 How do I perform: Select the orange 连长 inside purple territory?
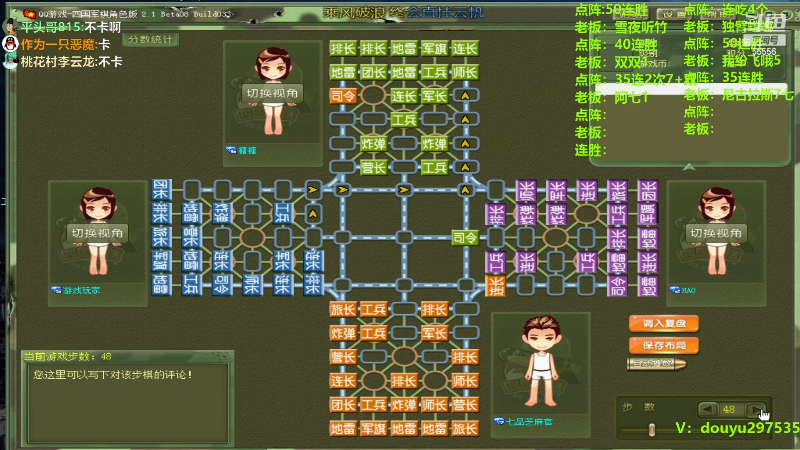click(x=495, y=286)
